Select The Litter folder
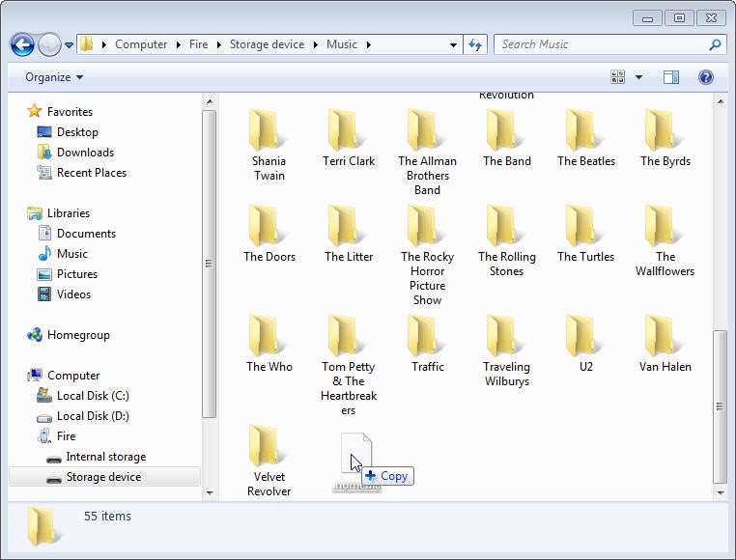 (x=349, y=234)
